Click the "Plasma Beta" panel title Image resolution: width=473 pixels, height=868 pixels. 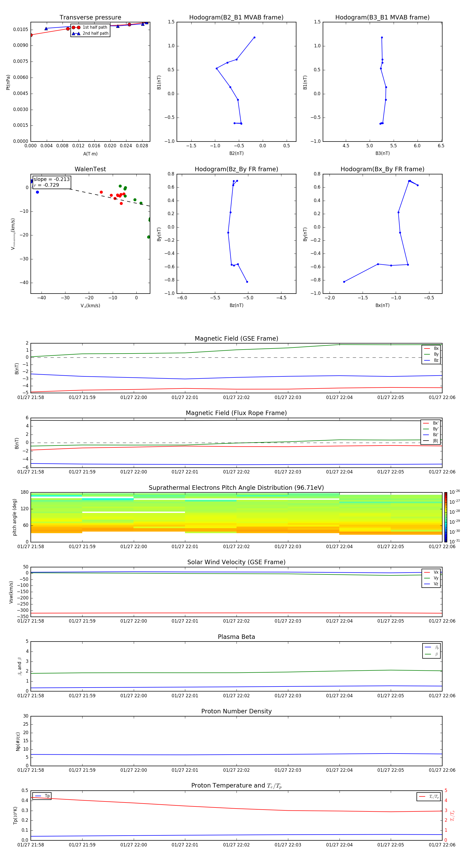[236, 637]
